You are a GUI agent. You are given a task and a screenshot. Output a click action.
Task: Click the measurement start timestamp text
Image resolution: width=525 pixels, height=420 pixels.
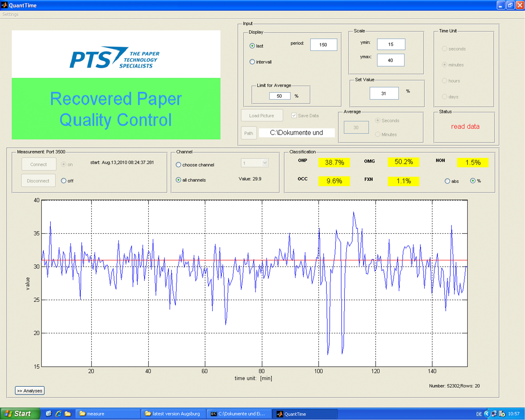click(x=122, y=163)
